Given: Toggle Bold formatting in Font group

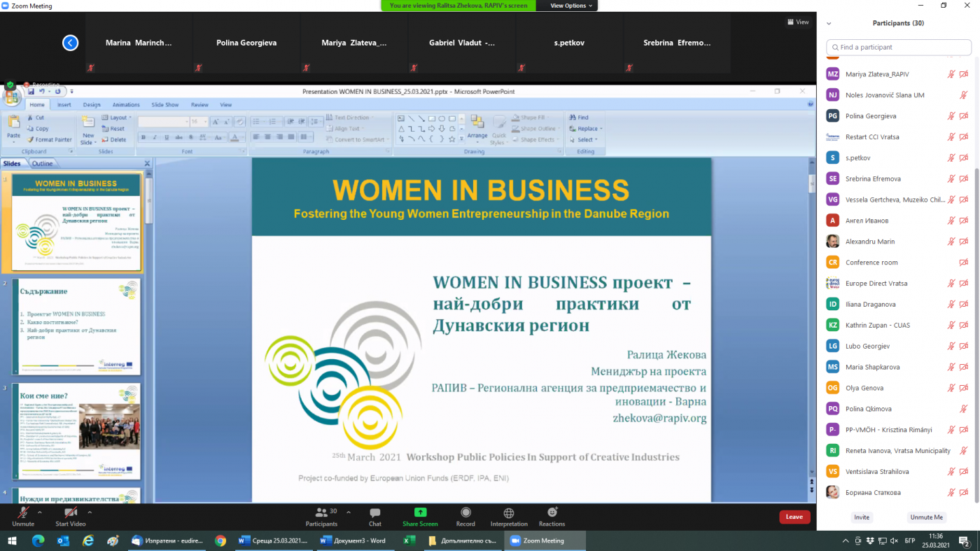Looking at the screenshot, I should tap(143, 137).
